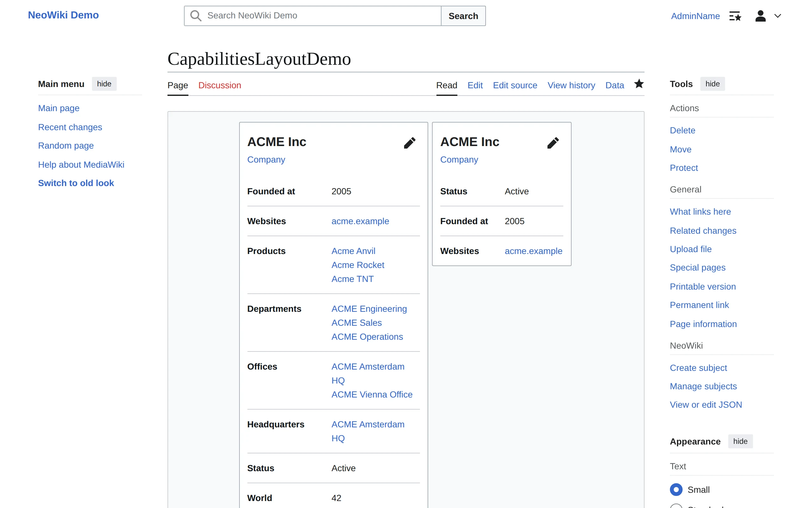This screenshot has width=812, height=508.
Task: Click View or edit JSON
Action: (x=706, y=405)
